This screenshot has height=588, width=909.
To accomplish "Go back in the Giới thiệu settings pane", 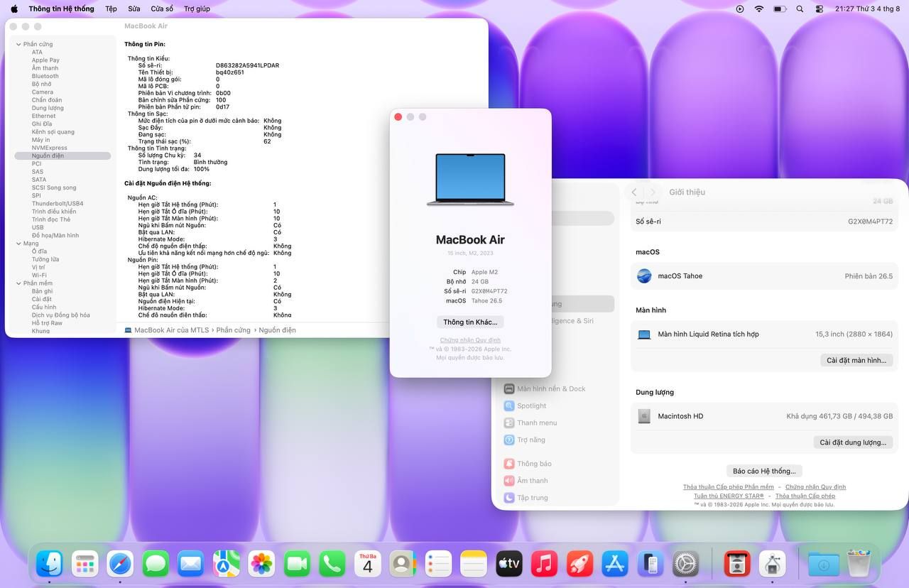I will coord(634,192).
